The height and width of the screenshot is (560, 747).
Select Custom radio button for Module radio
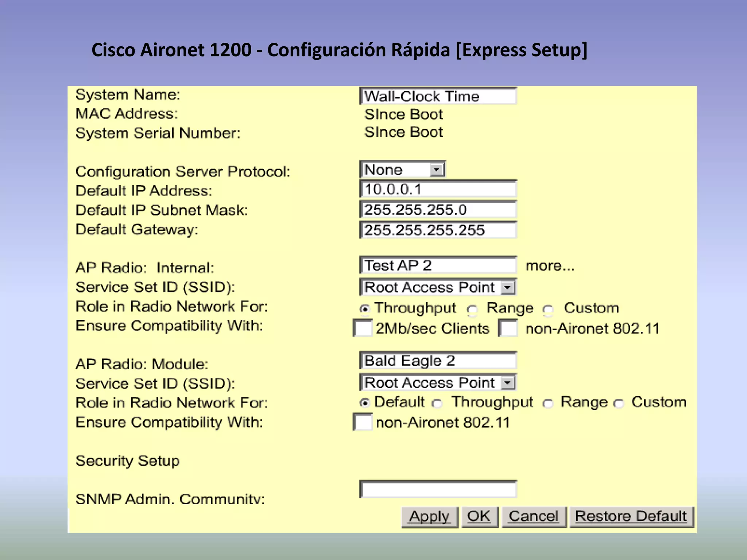coord(619,403)
